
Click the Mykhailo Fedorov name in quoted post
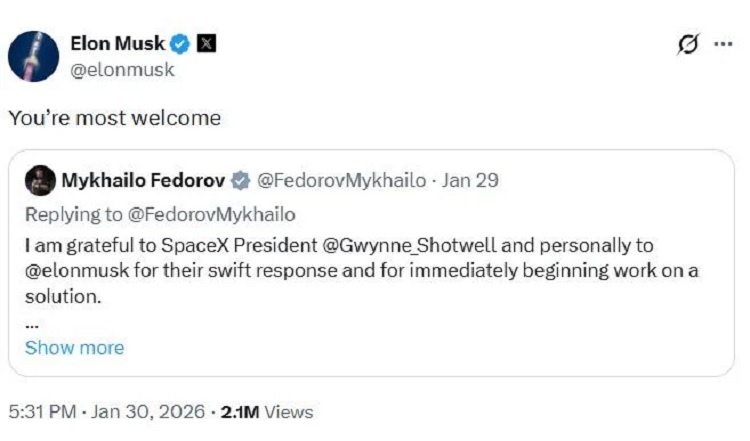pos(143,181)
